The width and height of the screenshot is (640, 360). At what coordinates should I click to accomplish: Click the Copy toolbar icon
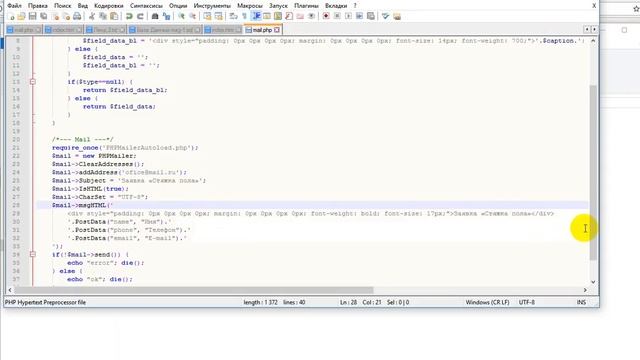[103, 16]
